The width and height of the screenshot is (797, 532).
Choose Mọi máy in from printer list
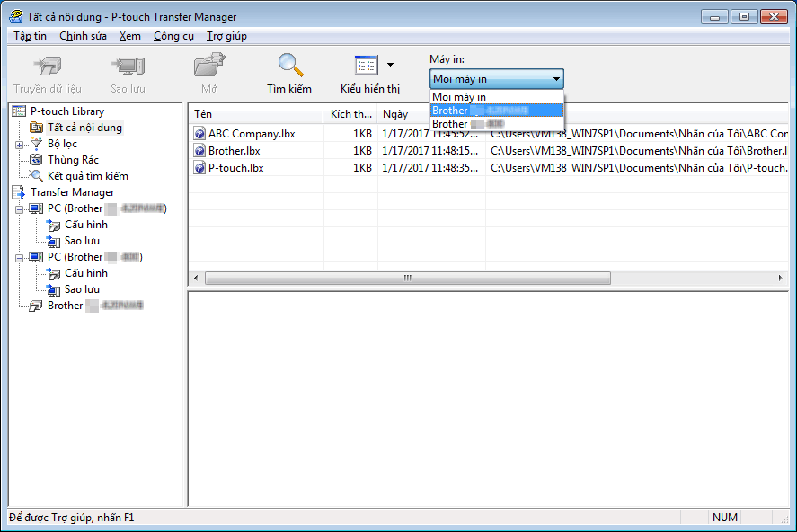[x=459, y=97]
